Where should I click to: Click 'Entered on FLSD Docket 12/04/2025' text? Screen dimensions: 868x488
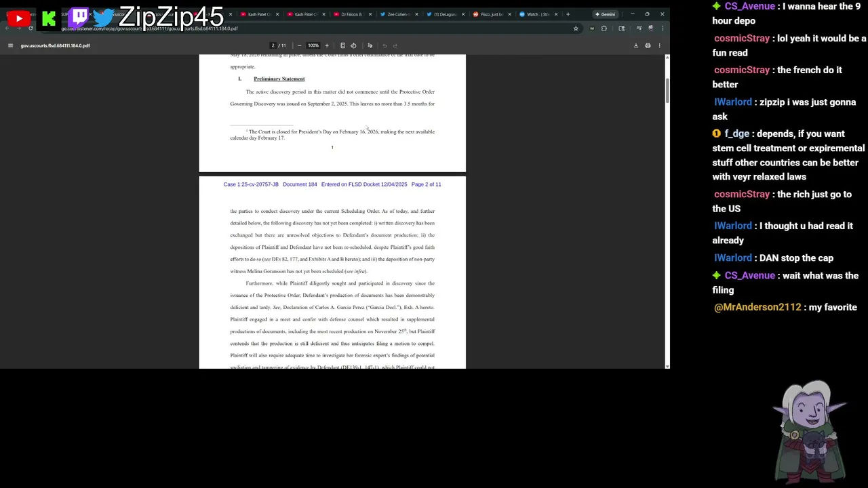pyautogui.click(x=364, y=184)
